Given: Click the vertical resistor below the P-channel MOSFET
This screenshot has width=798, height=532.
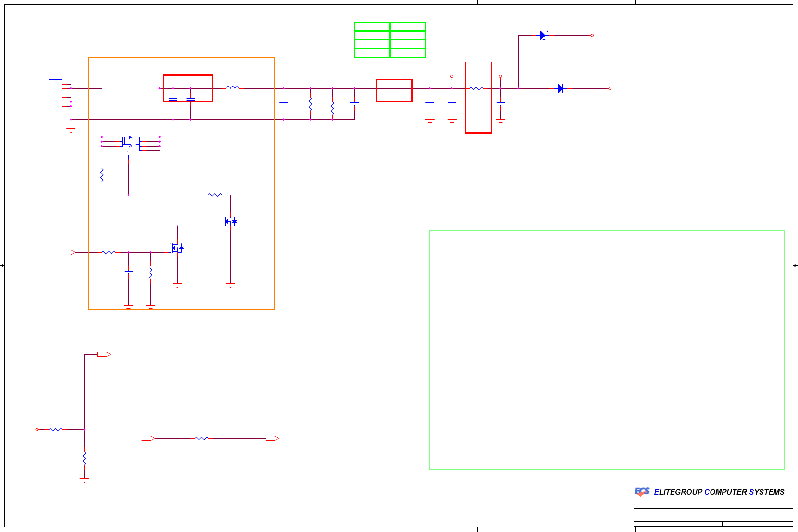Looking at the screenshot, I should (102, 175).
